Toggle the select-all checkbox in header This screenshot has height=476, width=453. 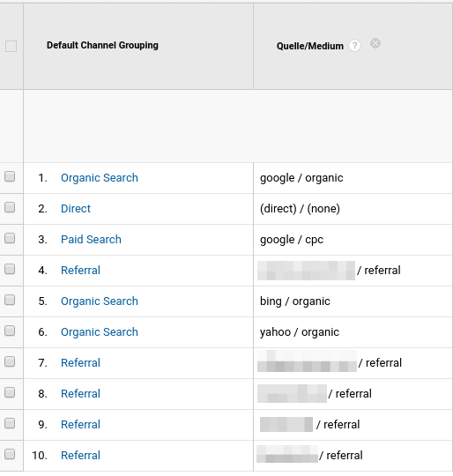11,46
